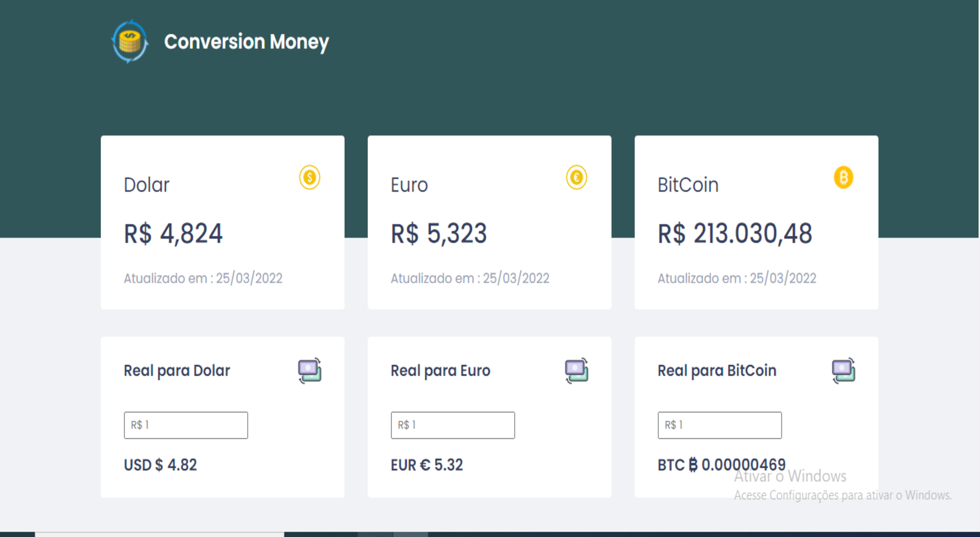Select the USD $ 4.82 conversion result

pyautogui.click(x=160, y=464)
